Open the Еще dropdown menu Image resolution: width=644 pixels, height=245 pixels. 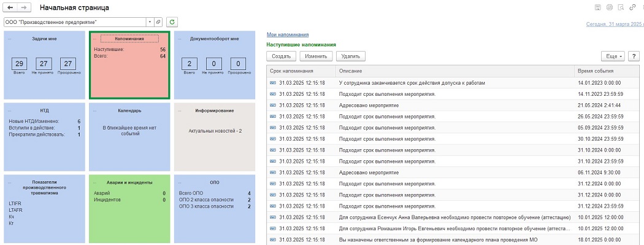click(x=612, y=56)
